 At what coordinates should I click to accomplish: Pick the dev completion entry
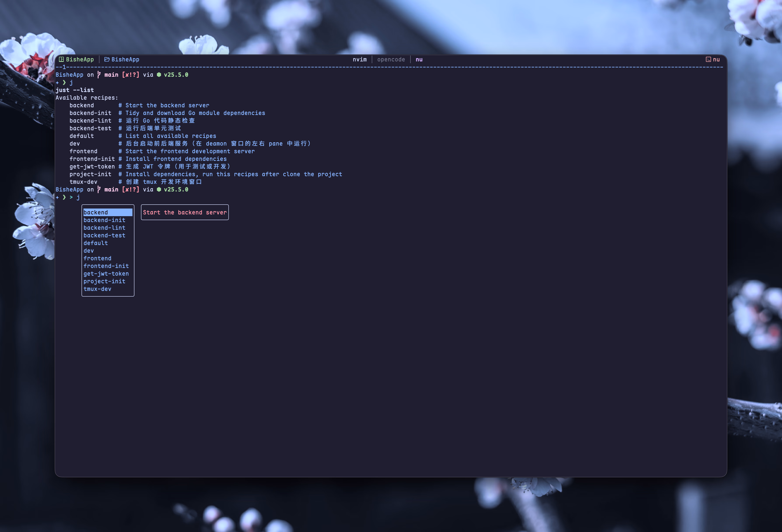pyautogui.click(x=89, y=251)
